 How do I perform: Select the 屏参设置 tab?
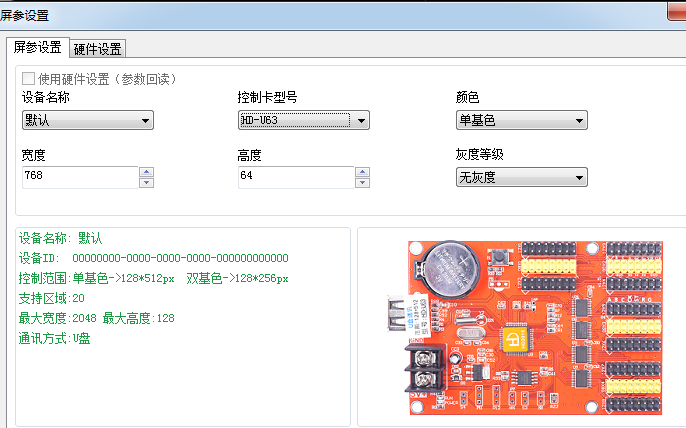[x=37, y=48]
